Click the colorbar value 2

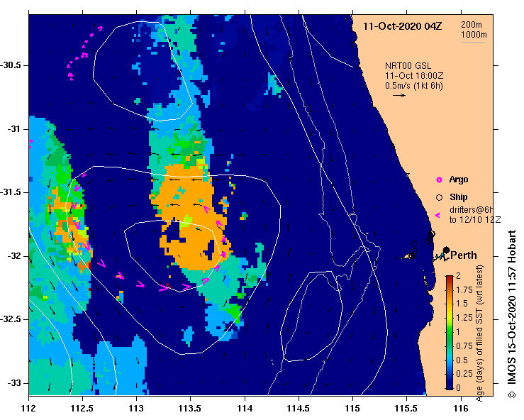pos(459,276)
